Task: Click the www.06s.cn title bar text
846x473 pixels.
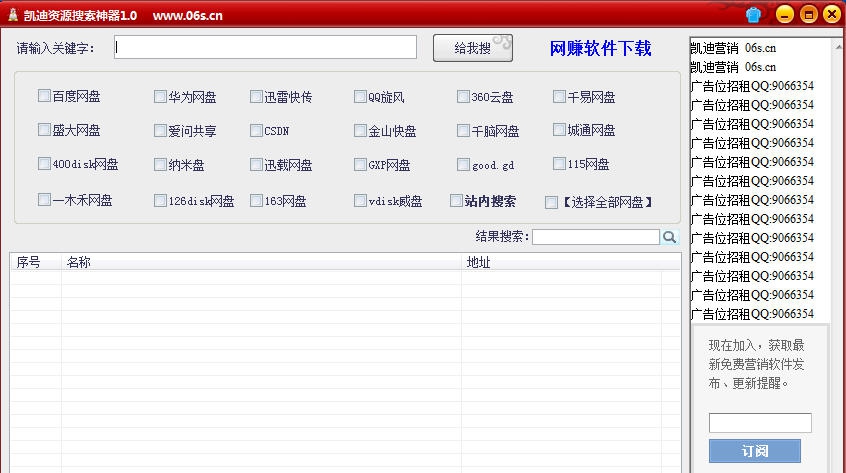Action: pos(188,16)
